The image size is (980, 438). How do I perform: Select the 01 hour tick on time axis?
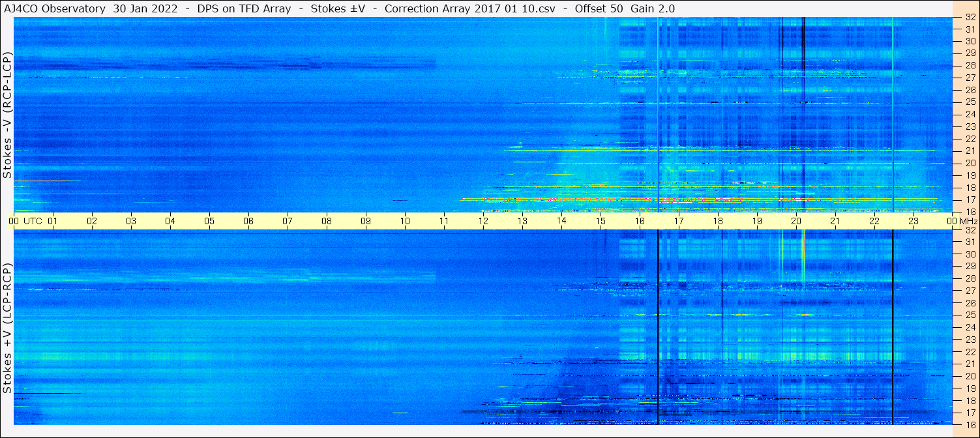click(53, 221)
